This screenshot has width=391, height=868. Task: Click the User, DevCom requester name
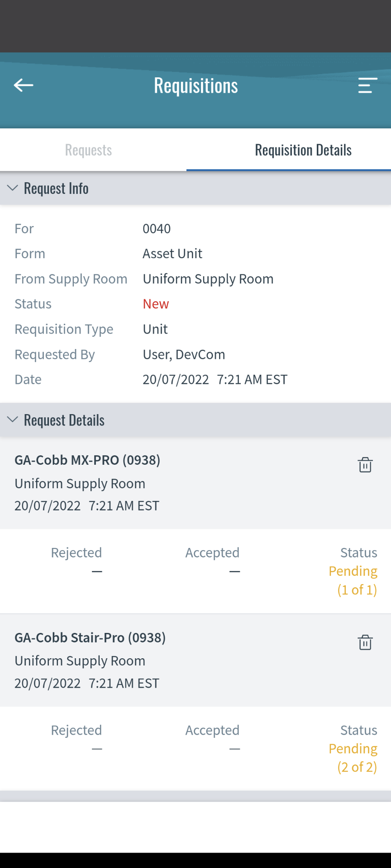(x=184, y=354)
